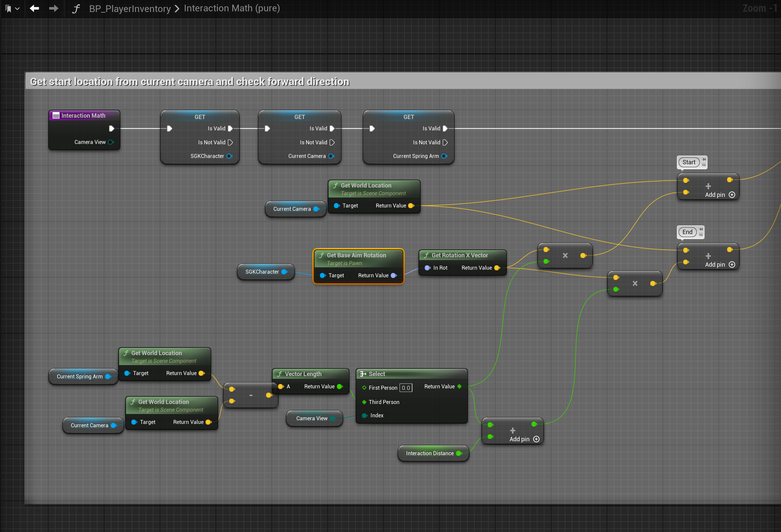Image resolution: width=781 pixels, height=532 pixels.
Task: Toggle pin on the End comment bubble
Action: pyautogui.click(x=701, y=229)
